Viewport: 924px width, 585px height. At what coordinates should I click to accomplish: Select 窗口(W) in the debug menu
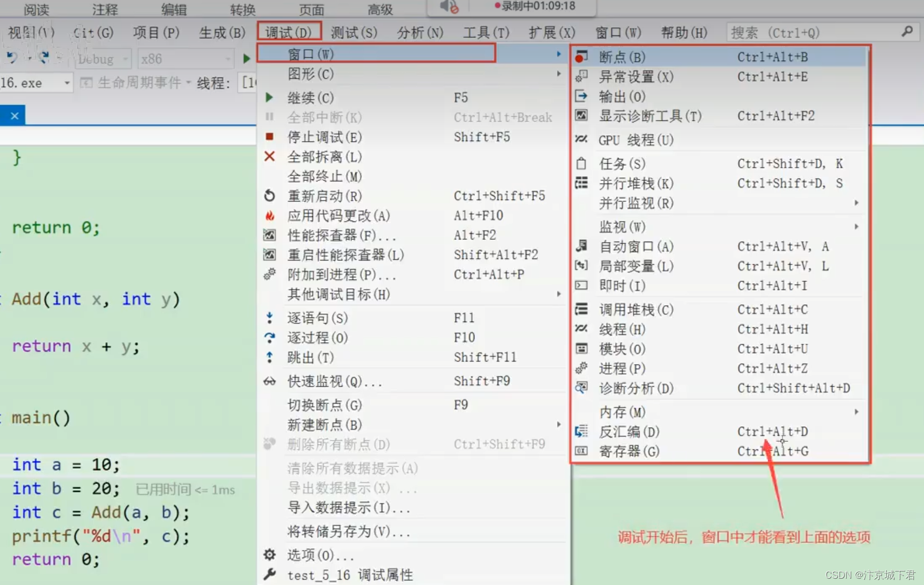(411, 54)
